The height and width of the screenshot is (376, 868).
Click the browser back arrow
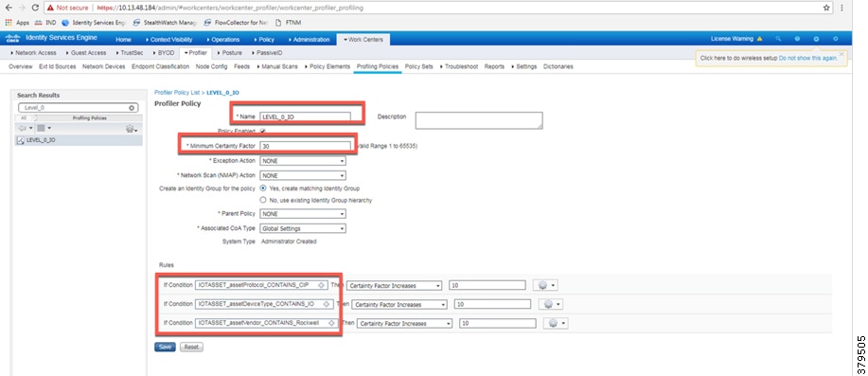[9, 8]
